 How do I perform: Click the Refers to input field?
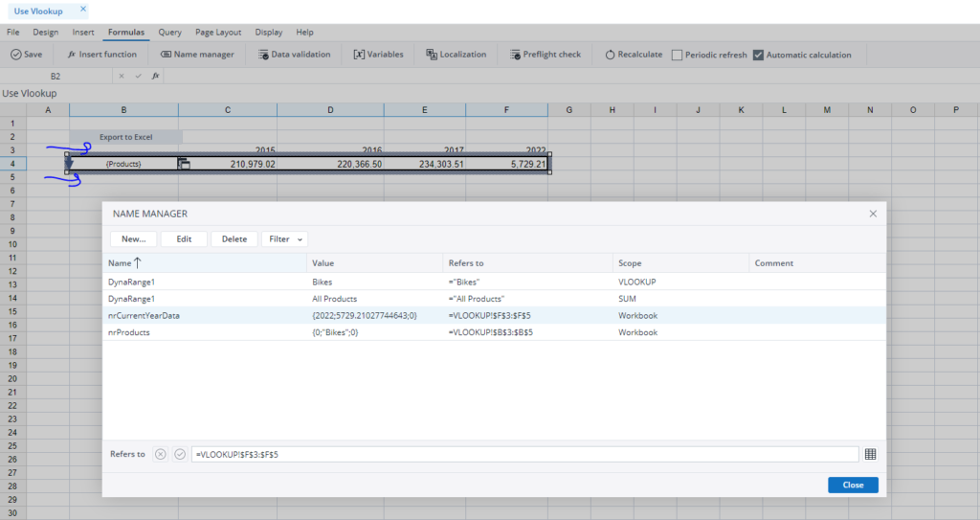(525, 454)
